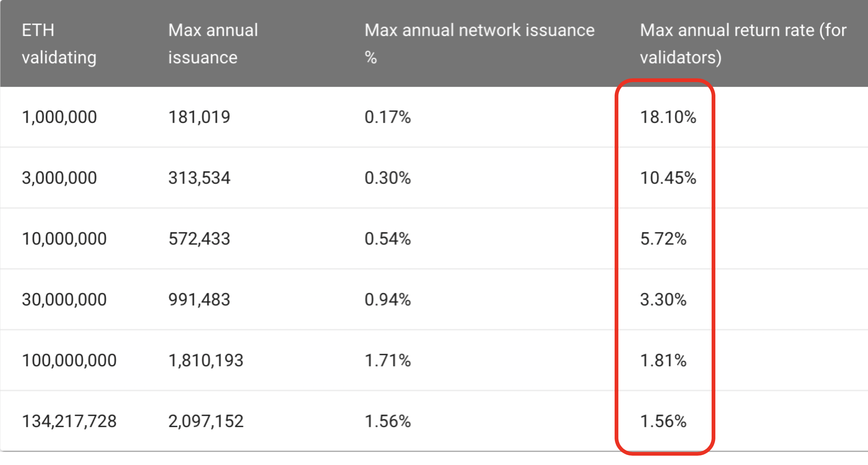Select the 3,000,000 ETH row cell
The height and width of the screenshot is (465, 868).
click(59, 178)
